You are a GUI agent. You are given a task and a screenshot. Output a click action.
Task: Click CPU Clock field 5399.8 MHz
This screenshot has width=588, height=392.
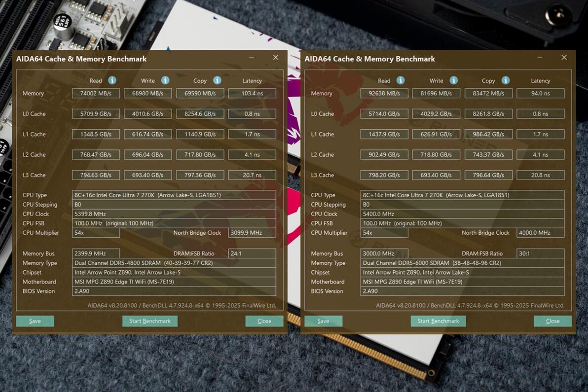pyautogui.click(x=174, y=214)
